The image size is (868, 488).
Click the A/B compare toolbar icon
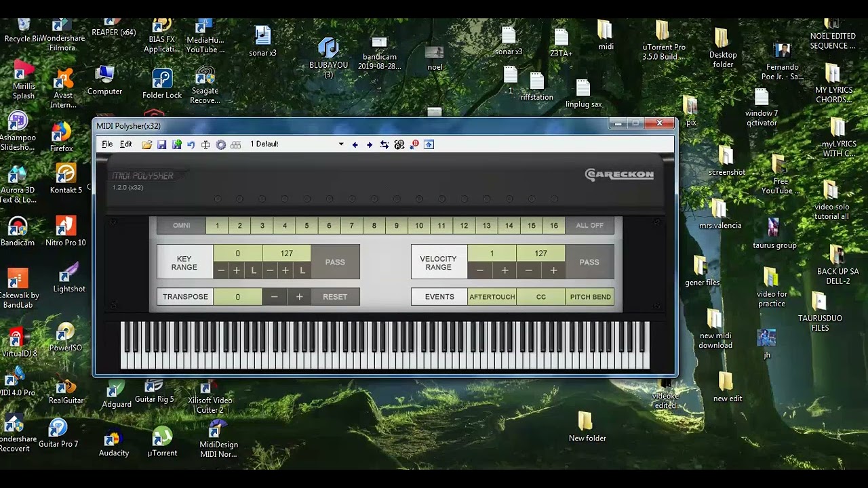399,144
